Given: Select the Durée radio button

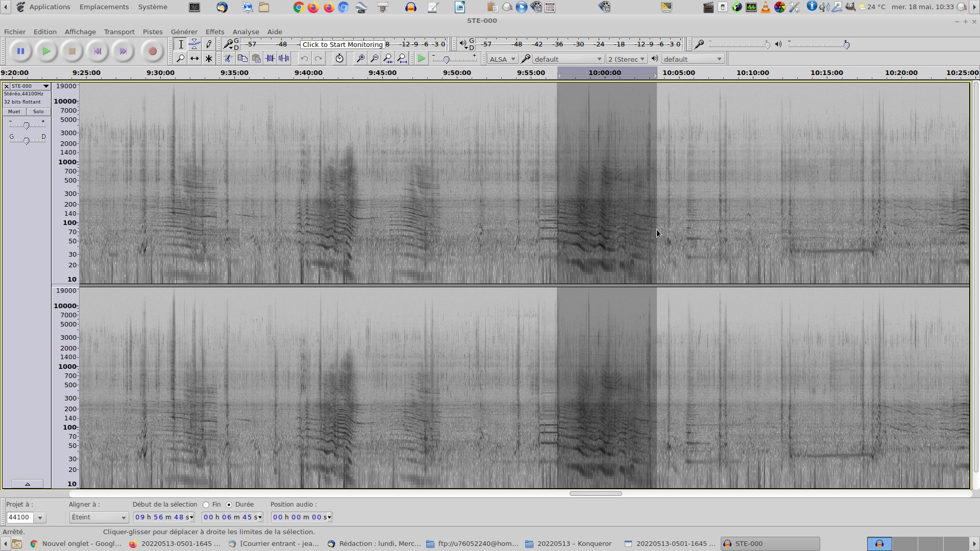Looking at the screenshot, I should tap(229, 505).
